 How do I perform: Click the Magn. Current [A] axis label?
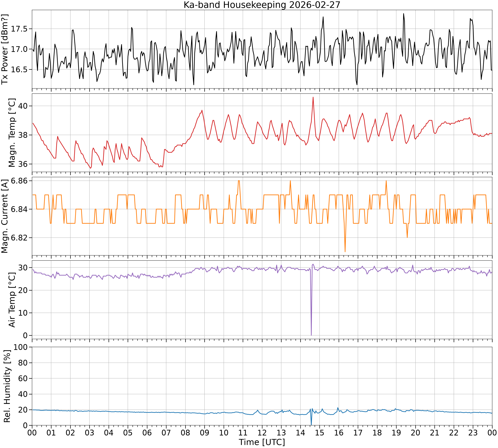[5, 216]
